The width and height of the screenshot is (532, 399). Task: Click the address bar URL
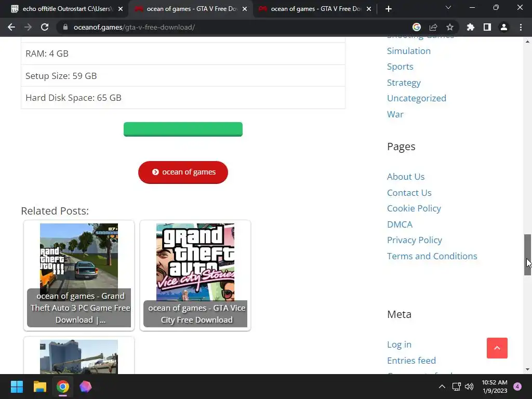tap(134, 27)
